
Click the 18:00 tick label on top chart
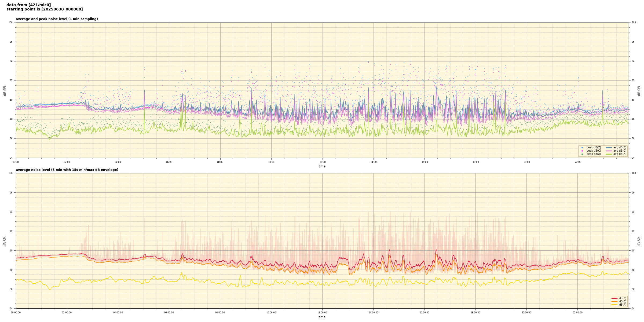pos(475,162)
